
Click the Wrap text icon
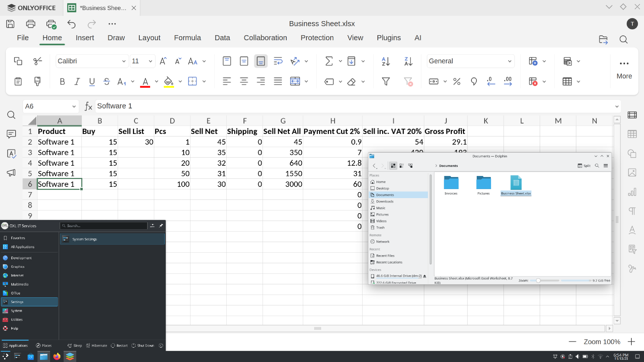[x=278, y=61]
